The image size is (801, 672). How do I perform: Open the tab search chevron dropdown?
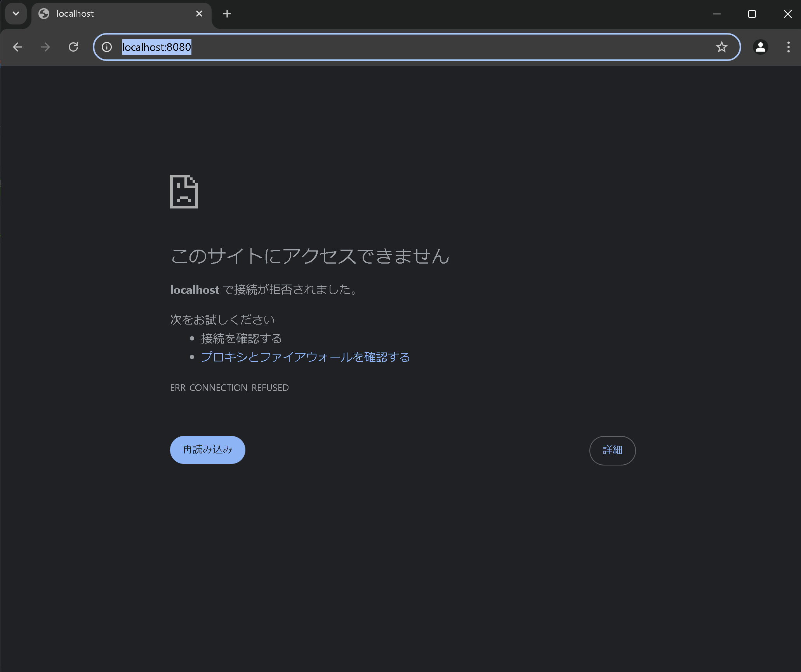pos(16,14)
